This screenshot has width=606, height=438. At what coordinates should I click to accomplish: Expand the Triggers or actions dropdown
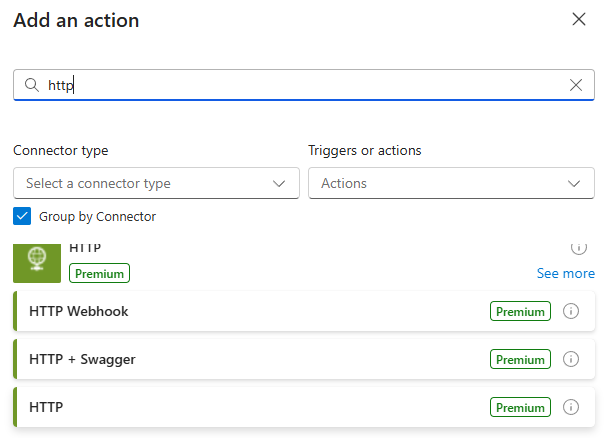pyautogui.click(x=451, y=183)
